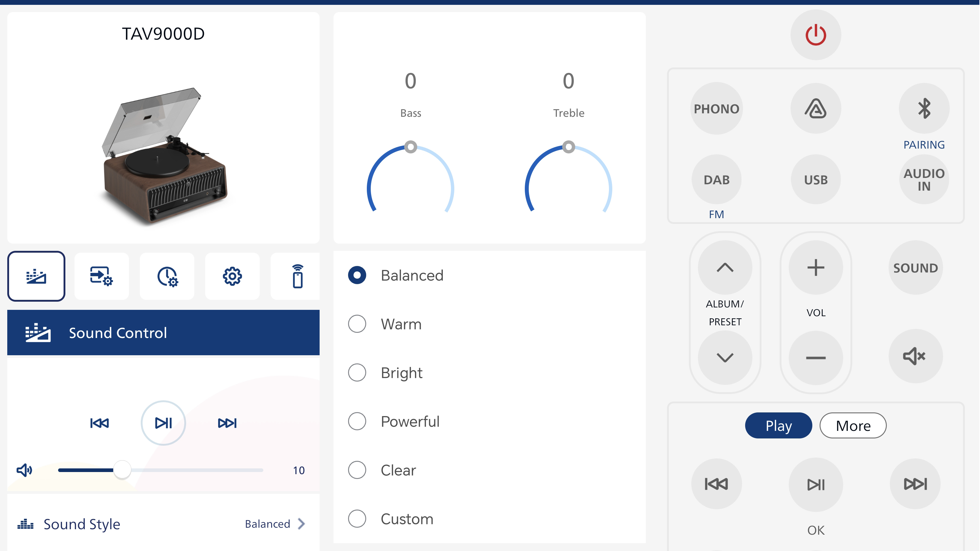The image size is (980, 551).
Task: Click the volume slider track
Action: (x=198, y=471)
